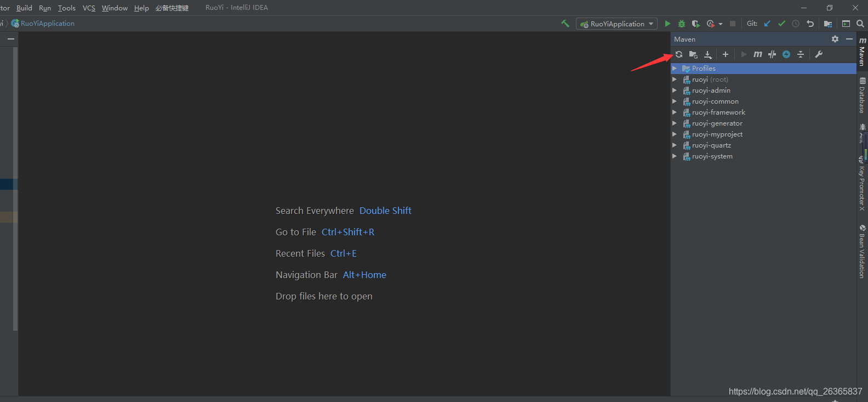Screen dimensions: 868x402
Task: Expand the ruoyi-framework module
Action: (675, 112)
